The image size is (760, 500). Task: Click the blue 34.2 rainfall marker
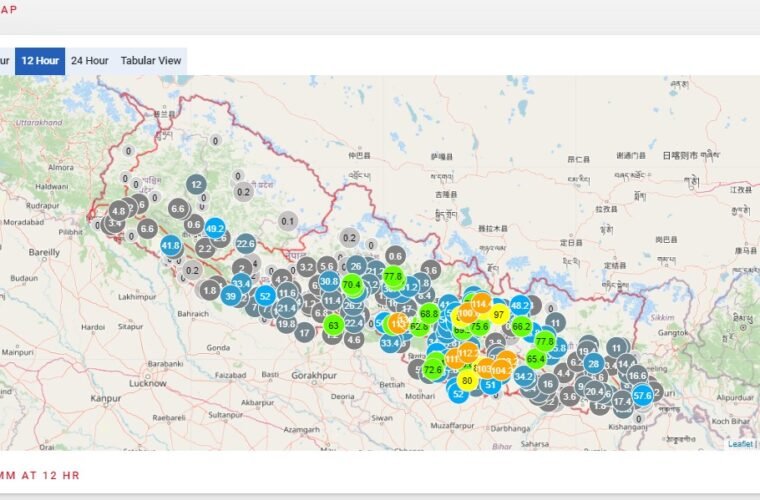tap(524, 376)
